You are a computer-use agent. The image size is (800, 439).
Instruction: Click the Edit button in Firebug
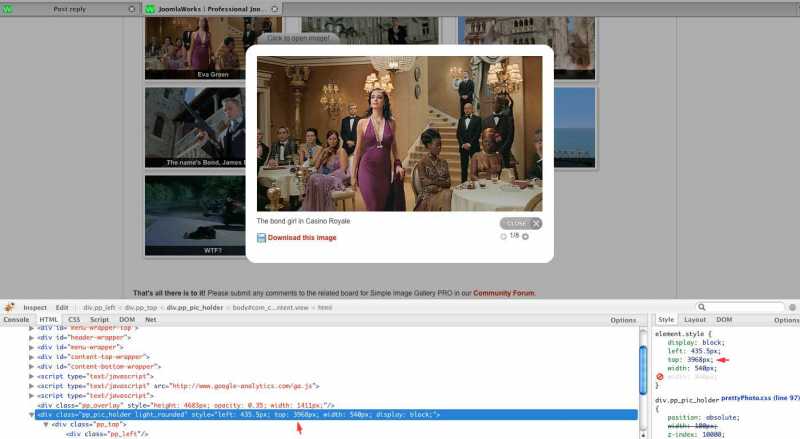click(62, 307)
